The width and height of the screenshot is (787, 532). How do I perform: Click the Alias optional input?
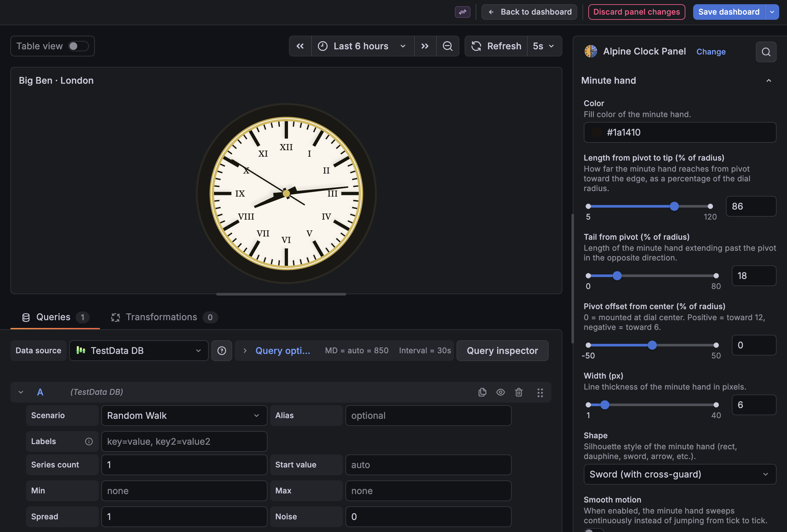pyautogui.click(x=428, y=416)
